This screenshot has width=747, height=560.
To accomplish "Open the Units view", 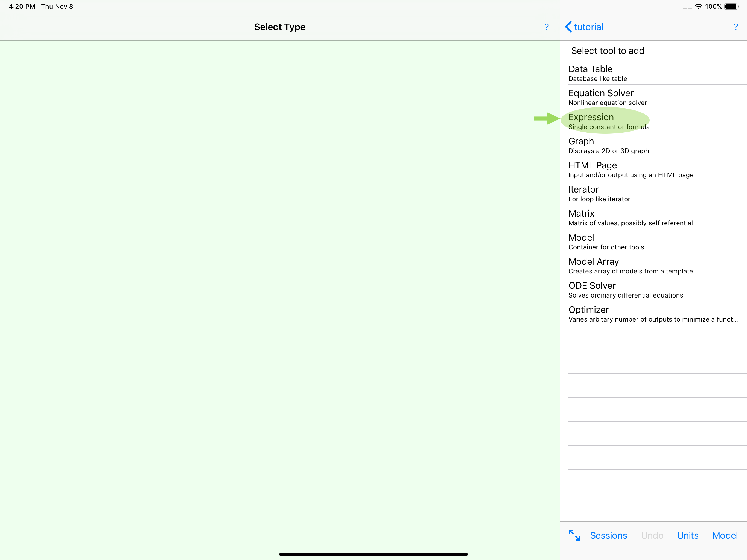I will coord(688,535).
